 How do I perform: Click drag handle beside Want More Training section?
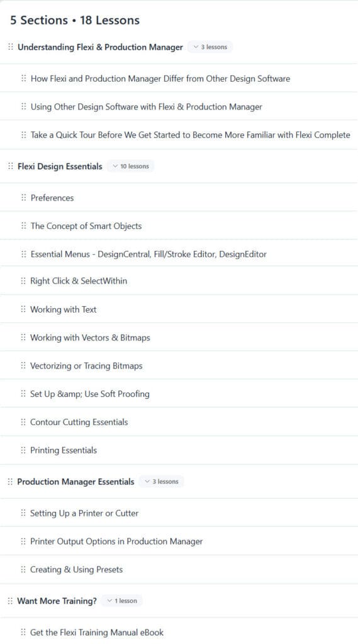click(10, 601)
